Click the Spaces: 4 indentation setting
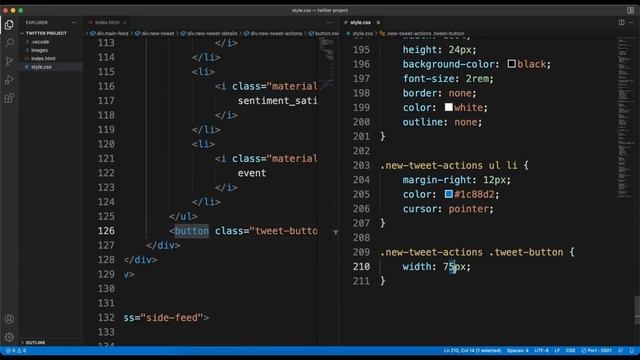The width and height of the screenshot is (640, 360). pyautogui.click(x=518, y=351)
